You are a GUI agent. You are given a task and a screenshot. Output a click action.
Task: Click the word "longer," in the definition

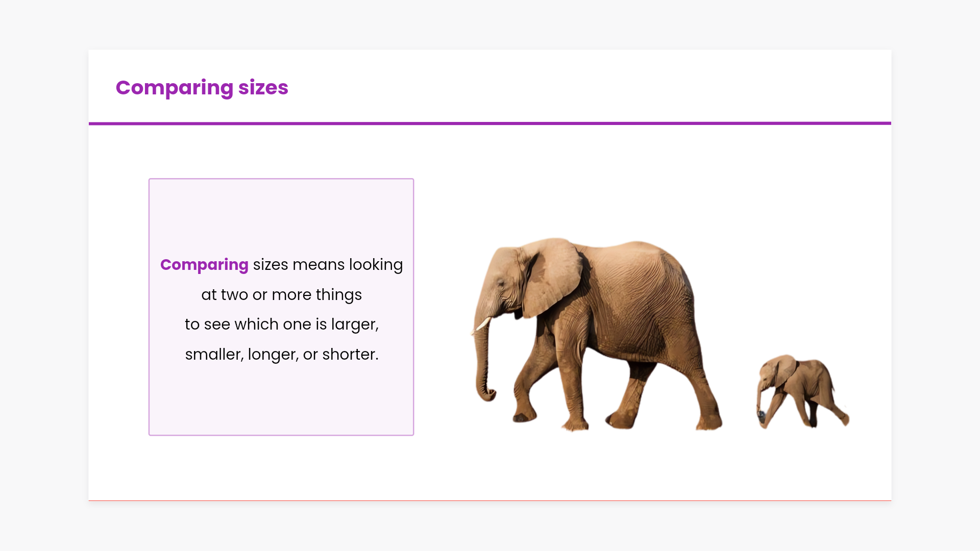pyautogui.click(x=273, y=355)
